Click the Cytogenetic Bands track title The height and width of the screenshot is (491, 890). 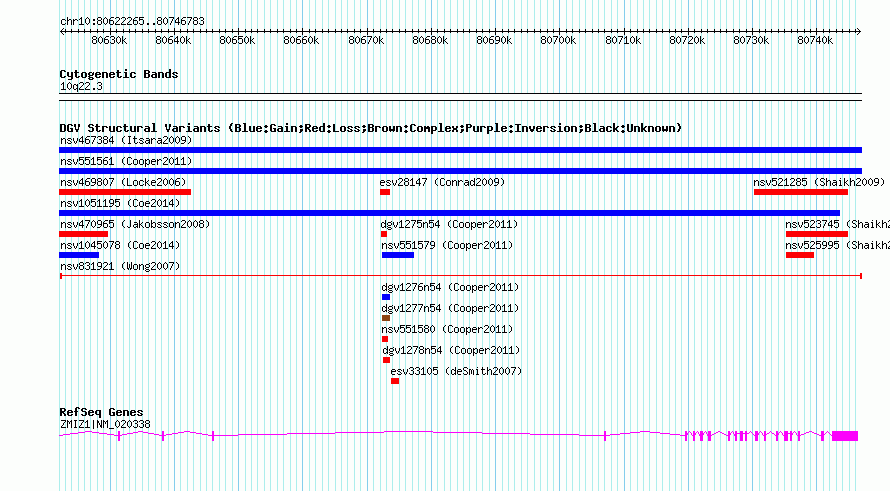tap(119, 74)
